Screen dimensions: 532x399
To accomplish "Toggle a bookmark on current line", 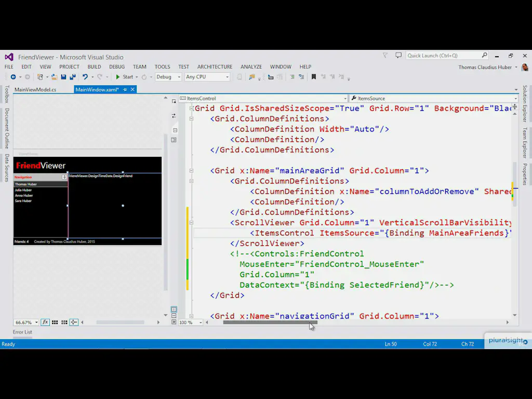I will coord(314,77).
